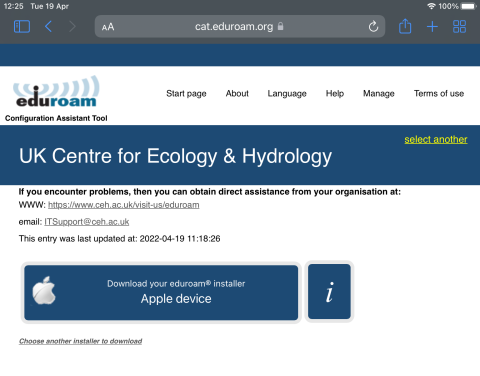Tap the lock icon beside the URL
Screen dimensions: 480x376
pos(281,26)
